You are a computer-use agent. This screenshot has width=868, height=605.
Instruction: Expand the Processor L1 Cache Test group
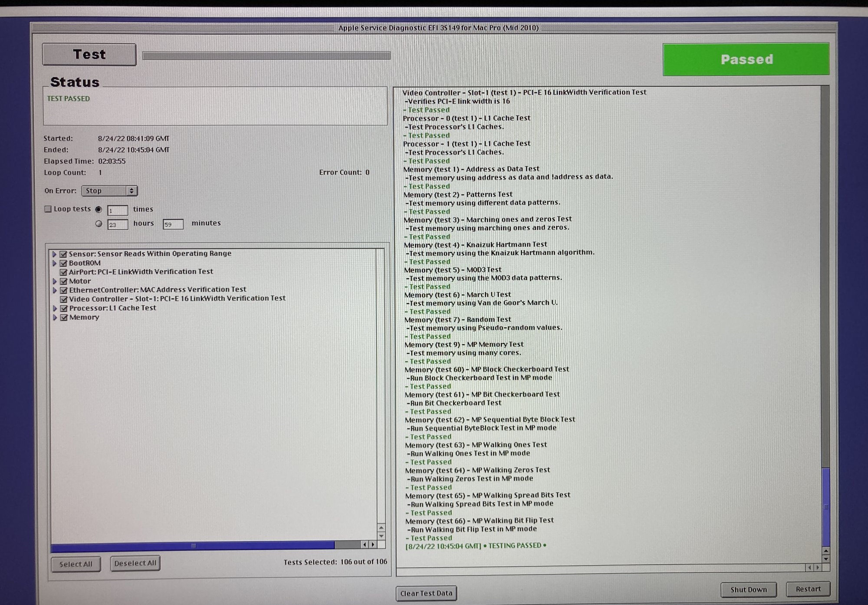pyautogui.click(x=55, y=309)
